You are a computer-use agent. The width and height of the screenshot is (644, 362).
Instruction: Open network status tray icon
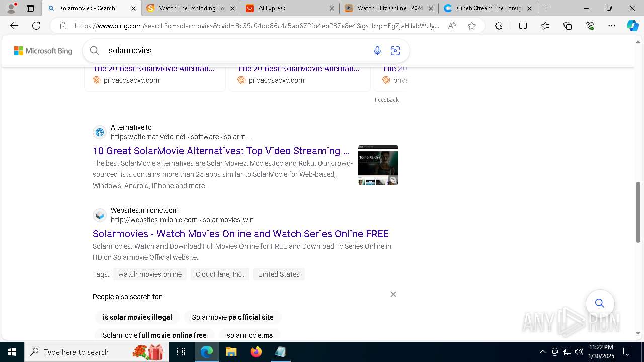click(x=567, y=352)
